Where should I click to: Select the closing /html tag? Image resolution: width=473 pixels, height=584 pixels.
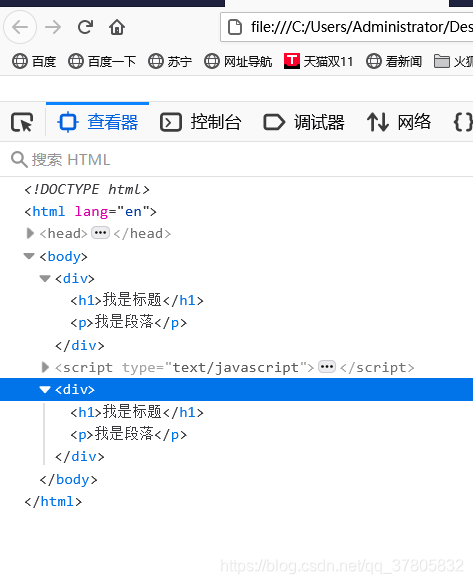53,502
